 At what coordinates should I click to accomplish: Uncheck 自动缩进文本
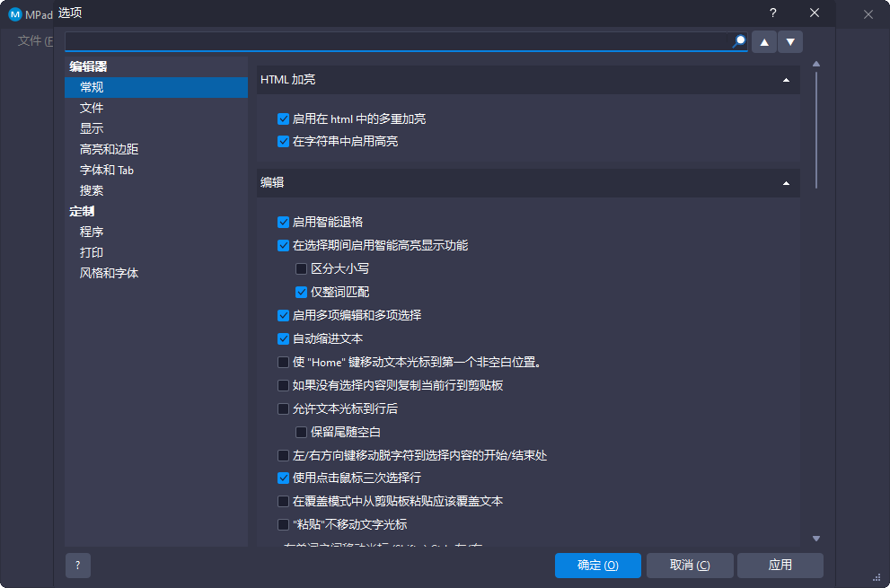pos(284,338)
